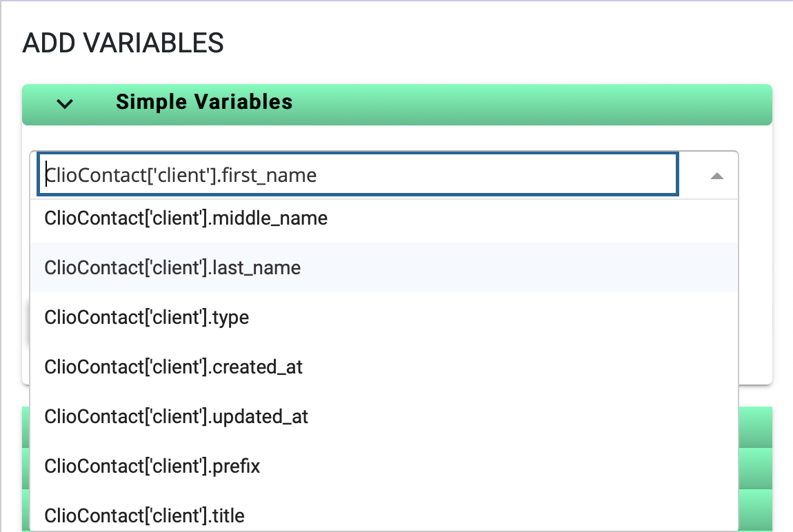The width and height of the screenshot is (793, 532).
Task: Select ClioContact['client'].prefix option
Action: pyautogui.click(x=384, y=466)
